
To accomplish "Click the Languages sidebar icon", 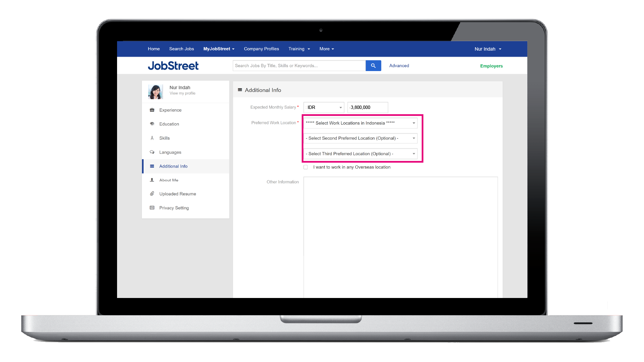I will pyautogui.click(x=153, y=152).
